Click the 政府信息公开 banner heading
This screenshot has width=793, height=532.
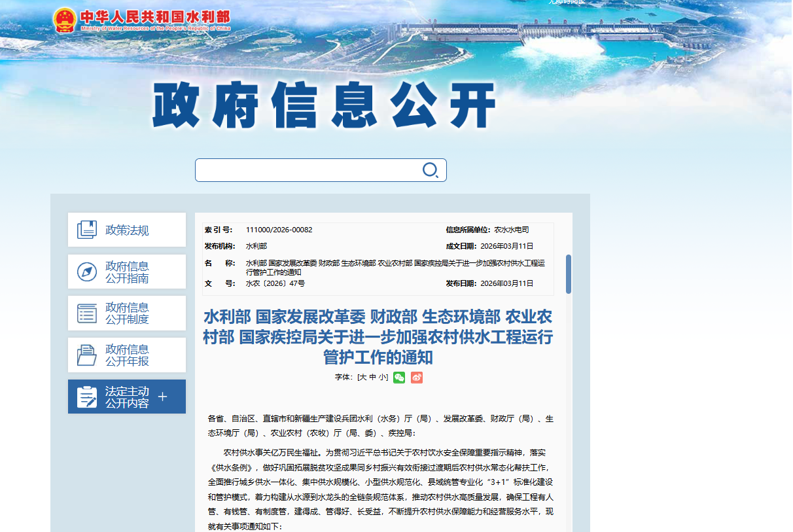325,106
